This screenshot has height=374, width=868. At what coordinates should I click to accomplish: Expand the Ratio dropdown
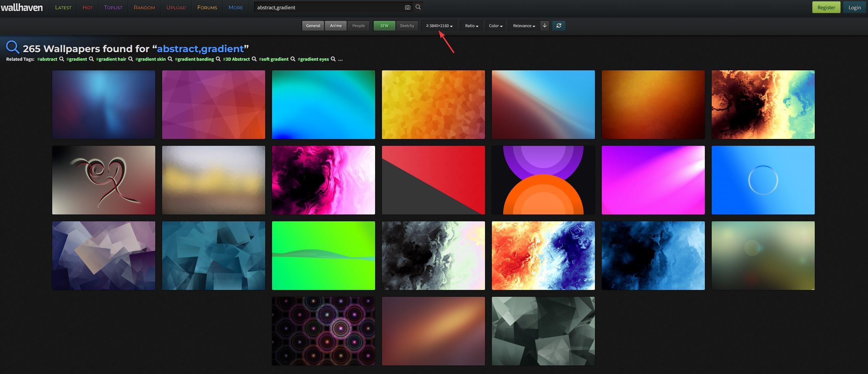pyautogui.click(x=471, y=26)
